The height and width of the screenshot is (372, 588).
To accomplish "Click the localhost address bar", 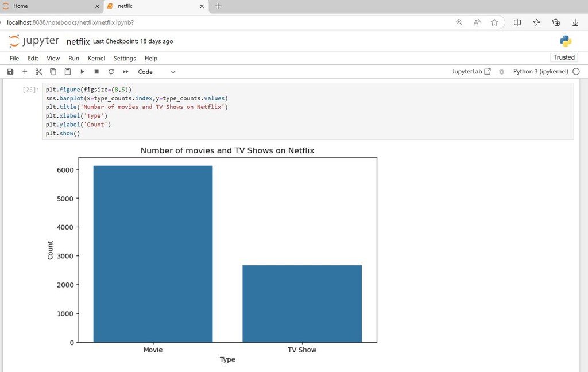I will coord(225,22).
